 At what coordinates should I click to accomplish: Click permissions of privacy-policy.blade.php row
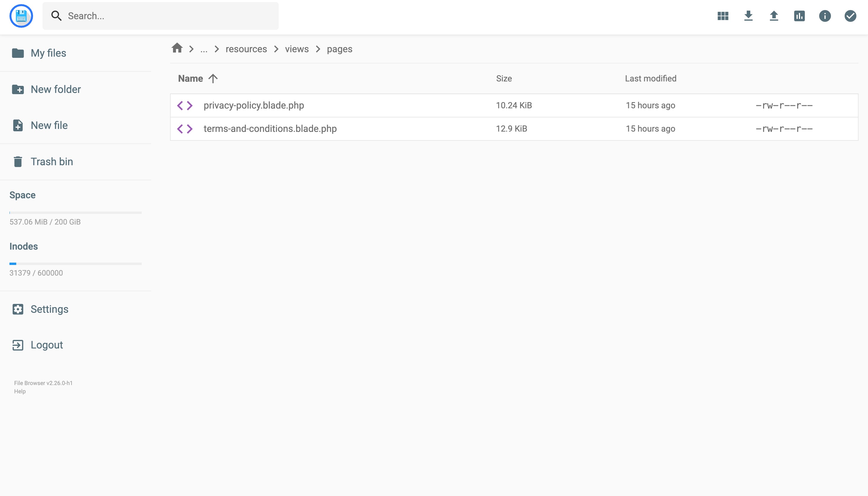(784, 106)
